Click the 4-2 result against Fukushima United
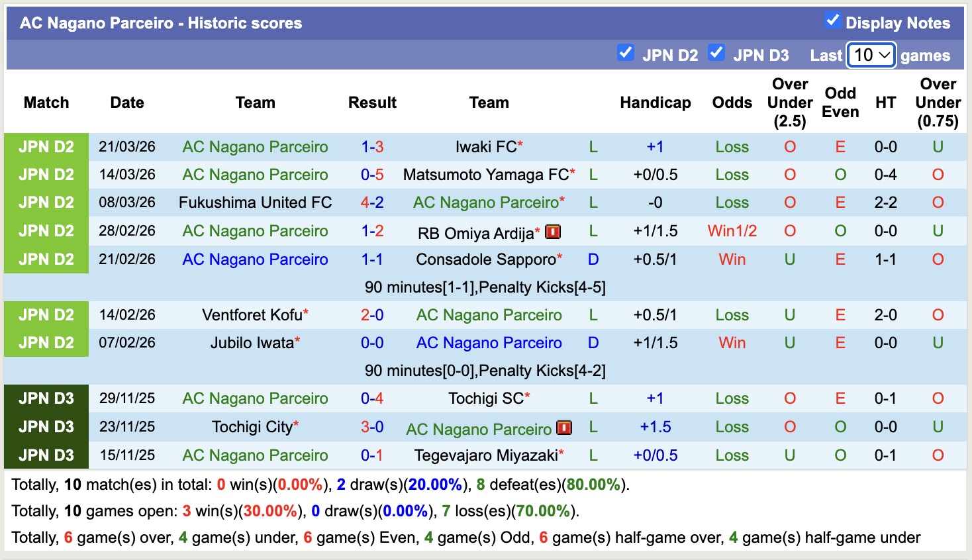The height and width of the screenshot is (560, 972). 372,203
